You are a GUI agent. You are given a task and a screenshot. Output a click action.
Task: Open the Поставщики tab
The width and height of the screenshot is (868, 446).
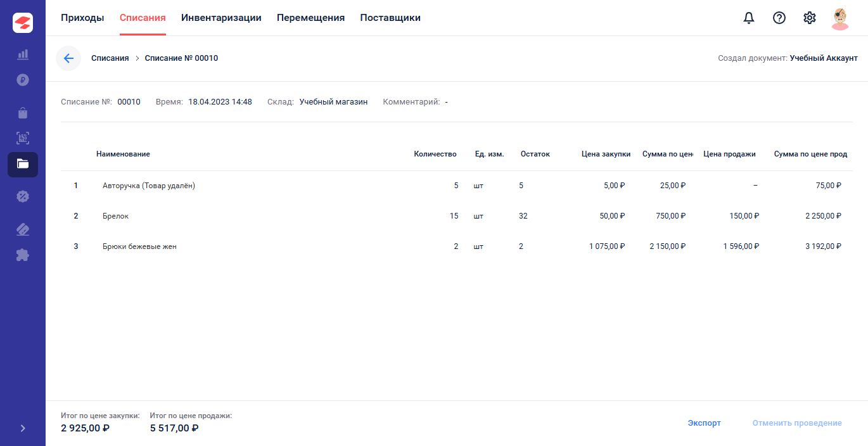click(390, 18)
